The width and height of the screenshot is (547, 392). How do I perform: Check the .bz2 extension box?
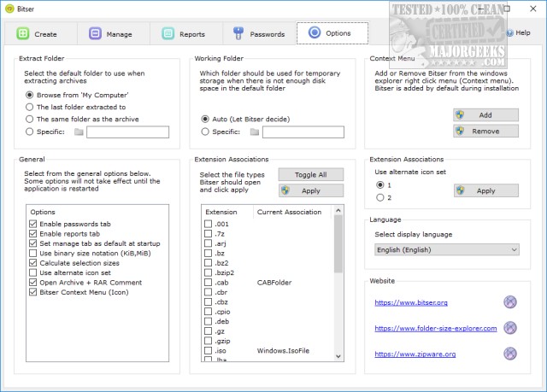(209, 263)
